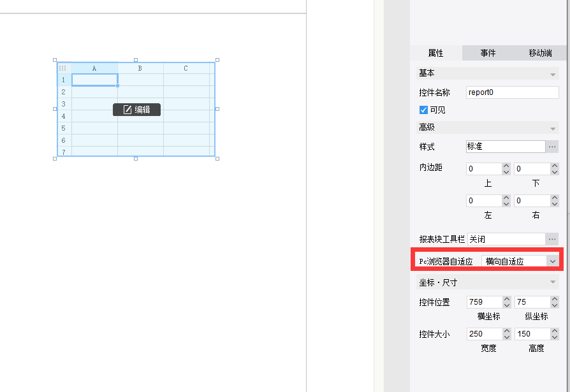Viewport: 570px width, 392px height.
Task: Click the 横坐标 field showing 759
Action: (485, 302)
